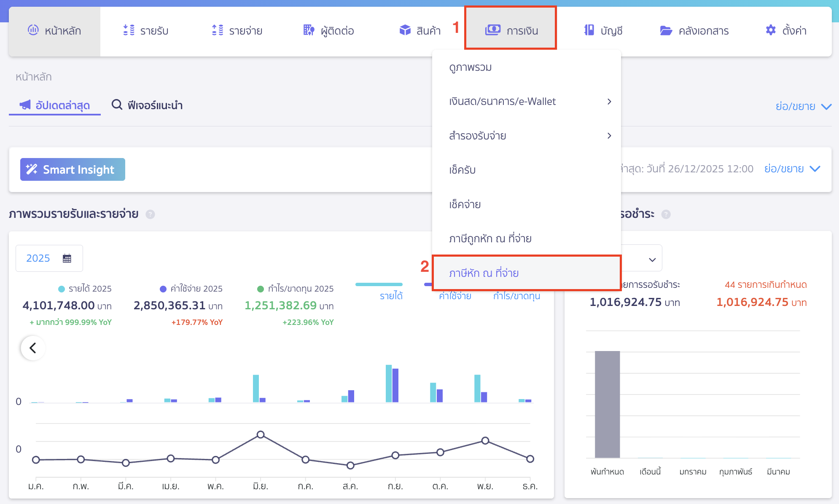Open ตั้งค่า settings gear icon
Image resolution: width=839 pixels, height=504 pixels.
(x=770, y=30)
